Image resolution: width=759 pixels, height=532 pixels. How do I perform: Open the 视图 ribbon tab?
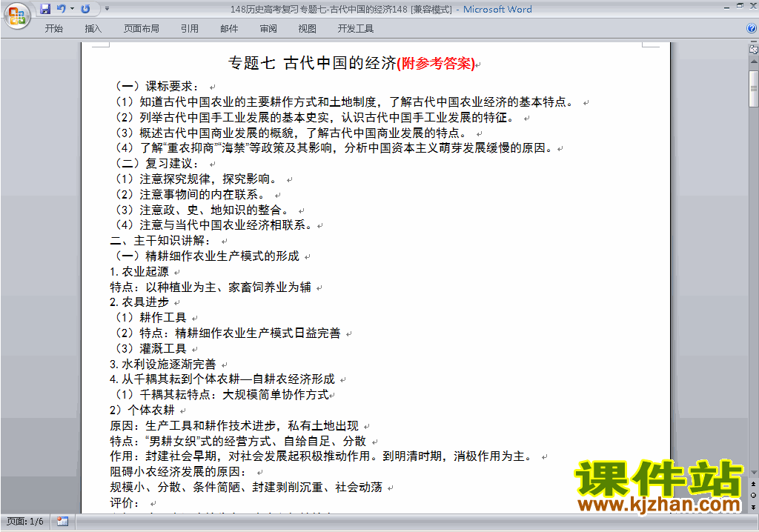click(308, 29)
